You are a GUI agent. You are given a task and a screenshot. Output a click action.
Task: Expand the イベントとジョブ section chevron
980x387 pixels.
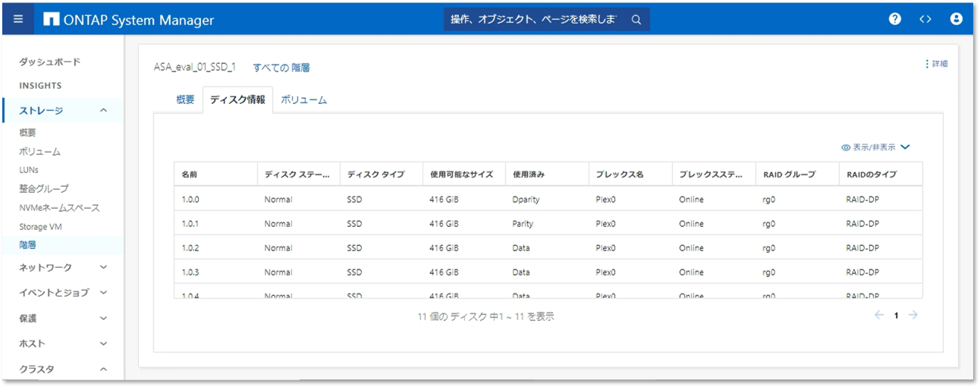[104, 292]
